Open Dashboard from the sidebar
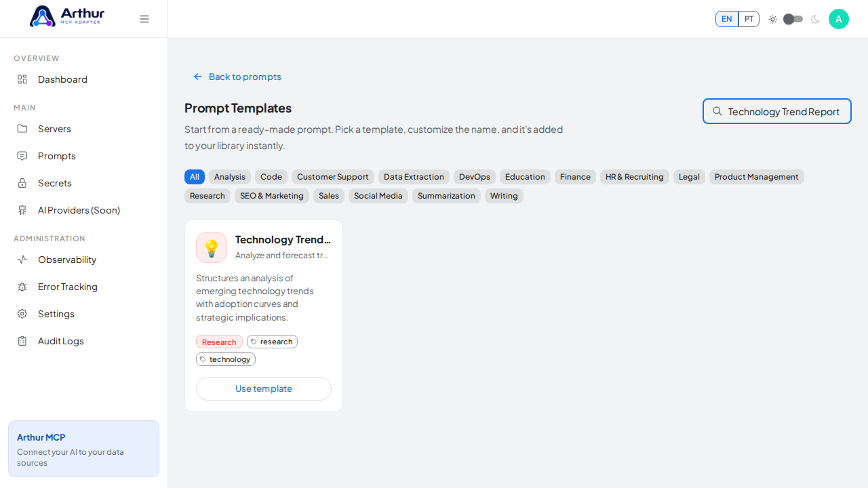Image resolution: width=868 pixels, height=488 pixels. [x=83, y=79]
